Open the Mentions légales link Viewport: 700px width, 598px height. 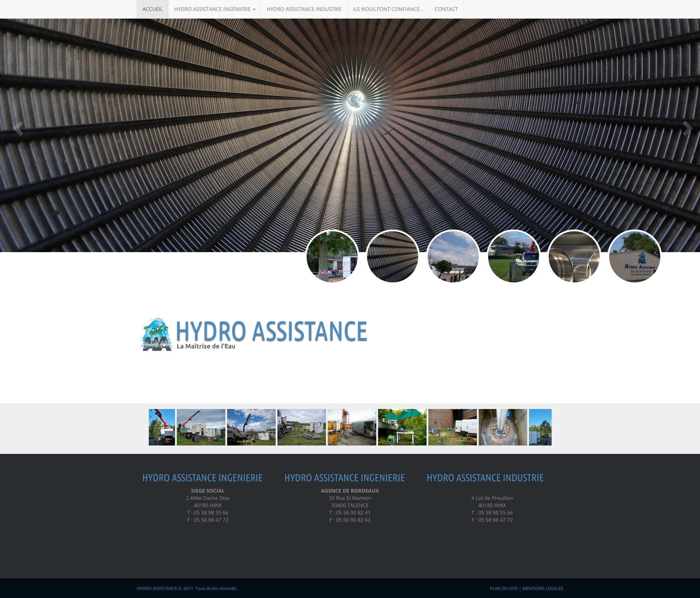coord(542,588)
